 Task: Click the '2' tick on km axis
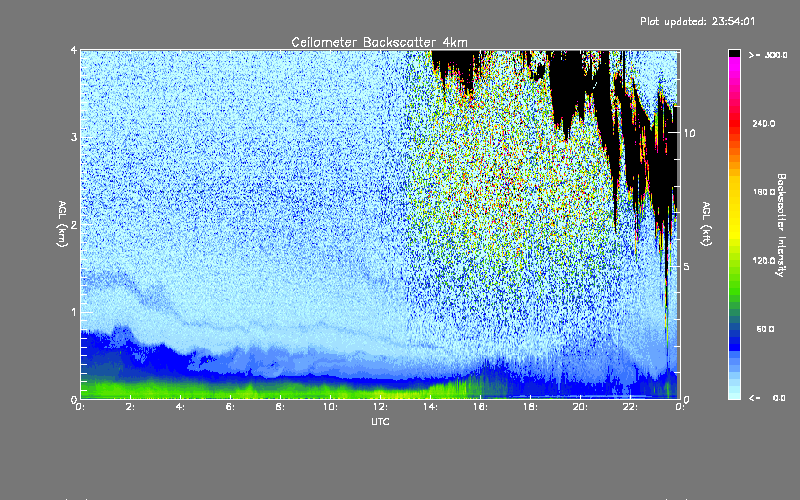74,224
